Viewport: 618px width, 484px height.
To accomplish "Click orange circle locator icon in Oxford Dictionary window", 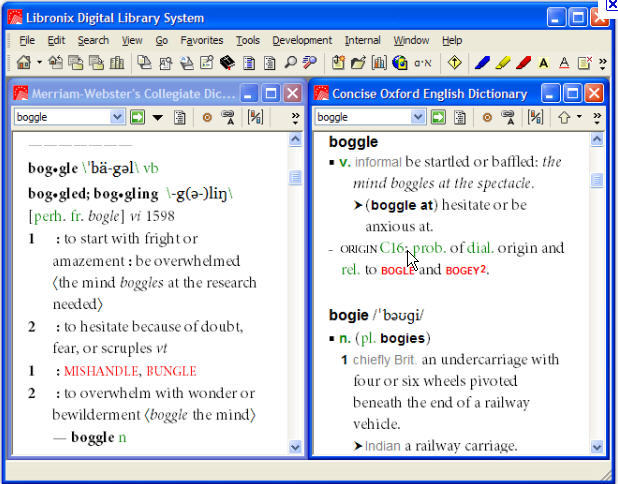I will [x=487, y=117].
